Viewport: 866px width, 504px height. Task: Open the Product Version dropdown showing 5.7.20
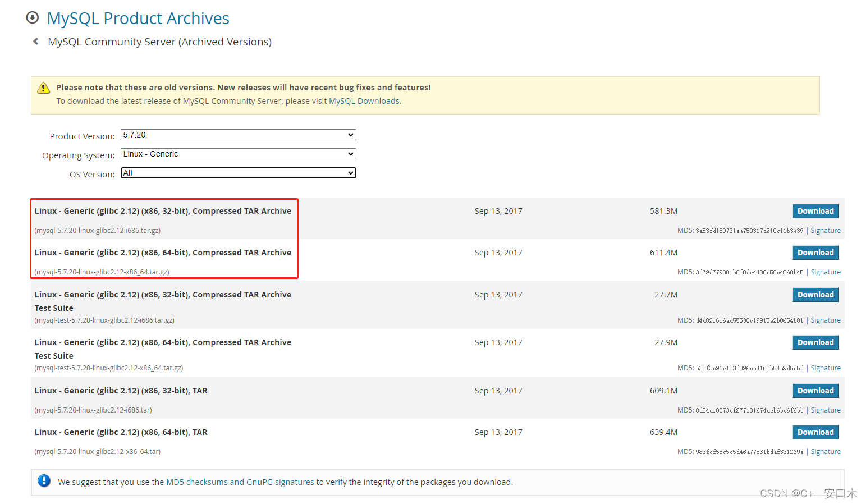click(239, 135)
